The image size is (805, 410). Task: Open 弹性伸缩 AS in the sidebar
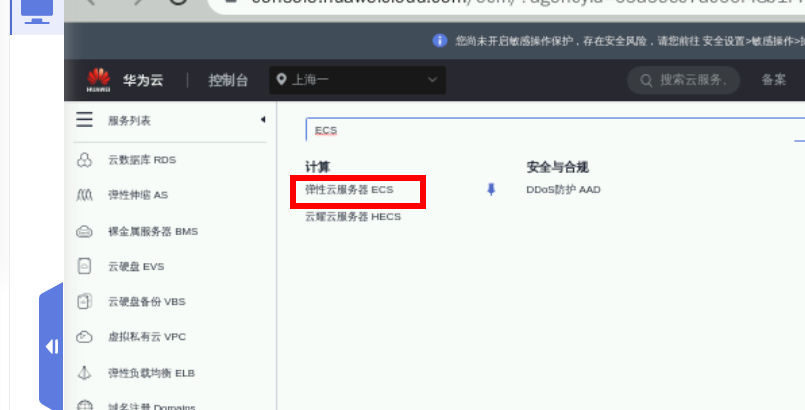click(138, 195)
